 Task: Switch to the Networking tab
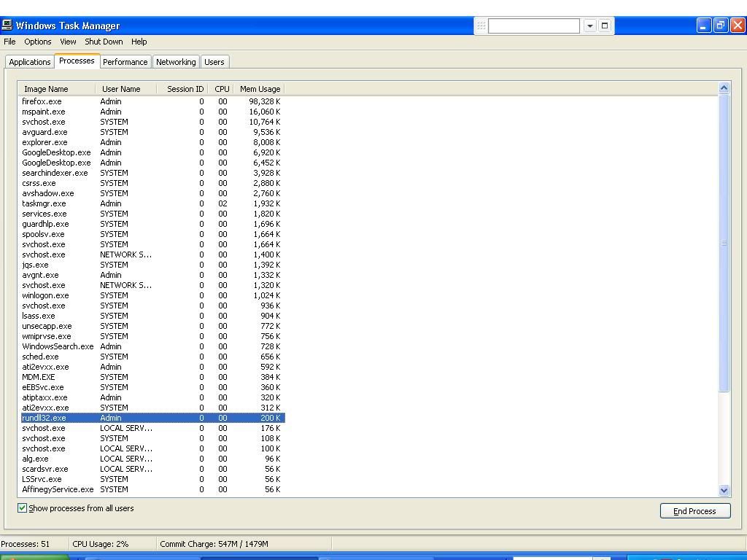tap(176, 62)
